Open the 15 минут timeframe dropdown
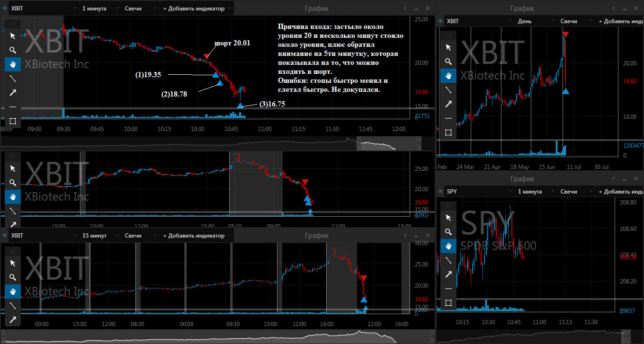The width and height of the screenshot is (644, 344). pos(100,235)
